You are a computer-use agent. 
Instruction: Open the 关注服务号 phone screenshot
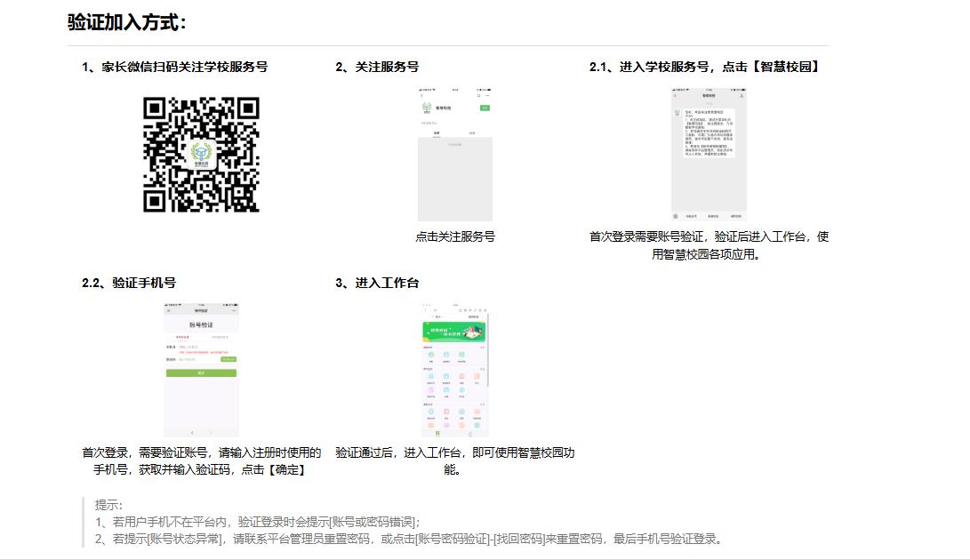(x=454, y=155)
